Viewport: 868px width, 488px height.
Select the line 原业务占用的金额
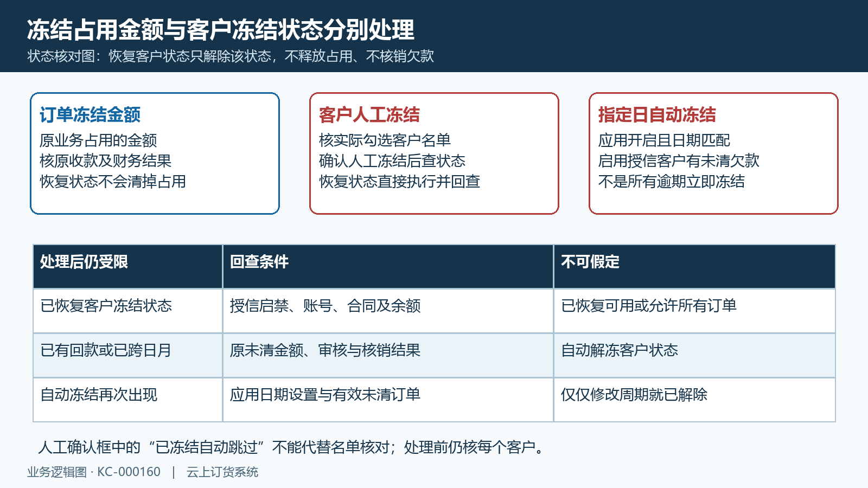tap(98, 140)
